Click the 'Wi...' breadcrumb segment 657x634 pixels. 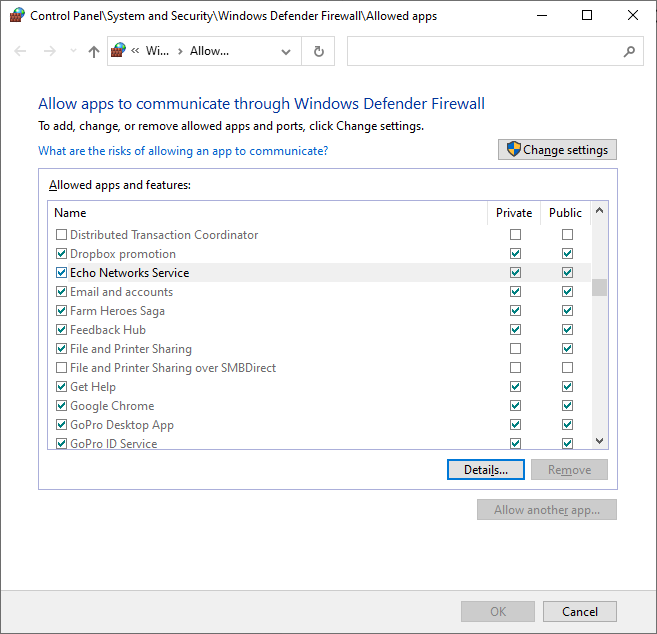pos(157,51)
